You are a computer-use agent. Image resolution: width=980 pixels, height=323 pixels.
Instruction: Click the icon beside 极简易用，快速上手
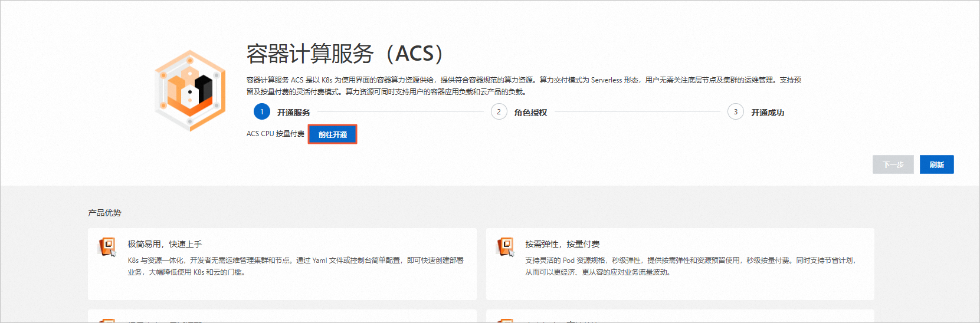pos(107,246)
